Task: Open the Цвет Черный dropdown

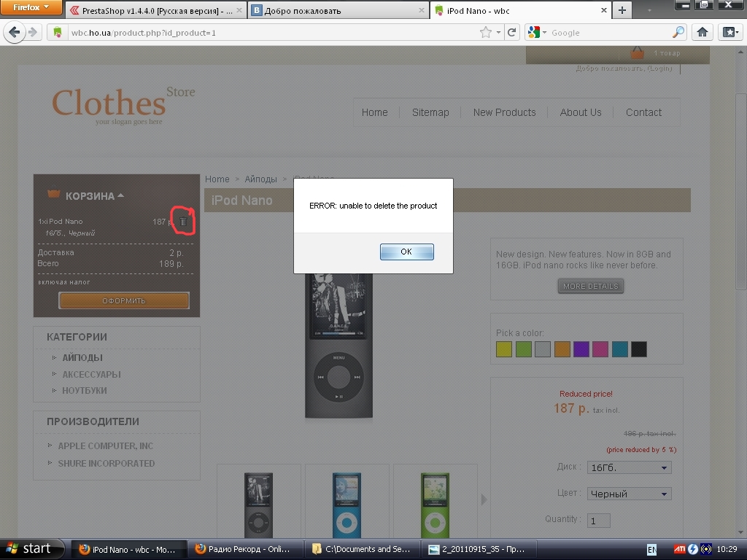Action: coord(630,494)
